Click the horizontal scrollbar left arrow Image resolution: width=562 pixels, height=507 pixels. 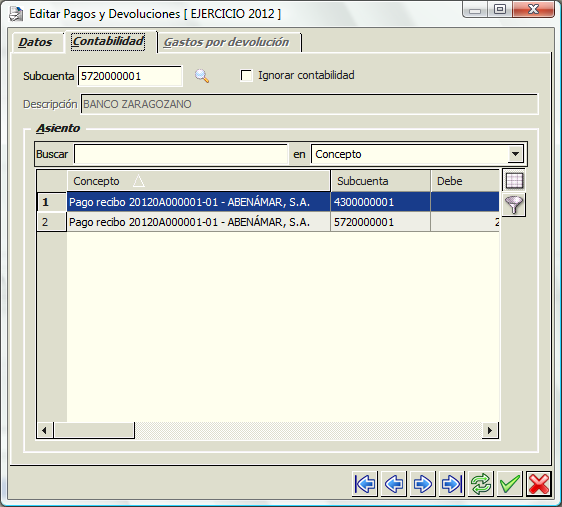[45, 430]
